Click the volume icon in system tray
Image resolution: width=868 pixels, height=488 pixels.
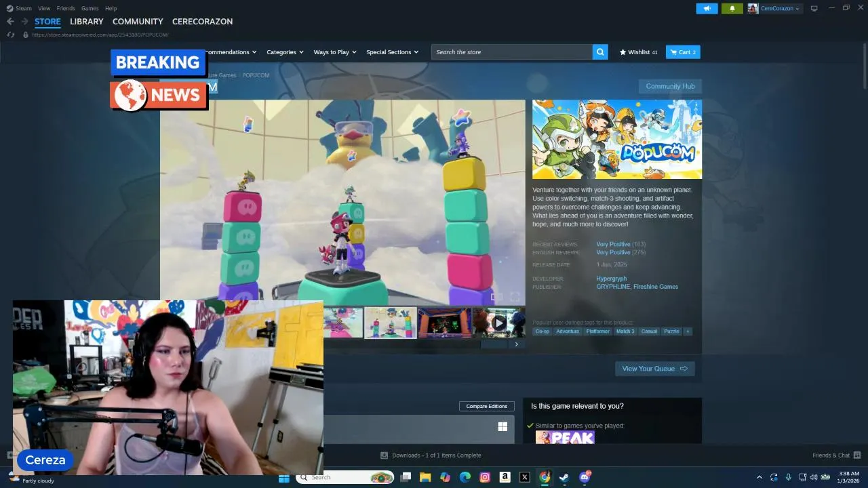[813, 477]
